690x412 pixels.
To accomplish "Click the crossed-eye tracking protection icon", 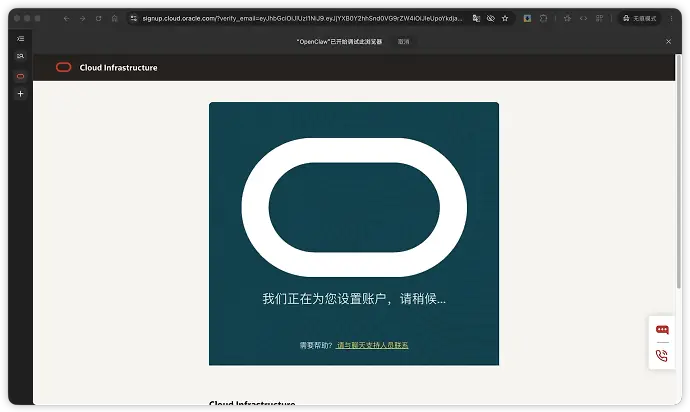I will 491,18.
